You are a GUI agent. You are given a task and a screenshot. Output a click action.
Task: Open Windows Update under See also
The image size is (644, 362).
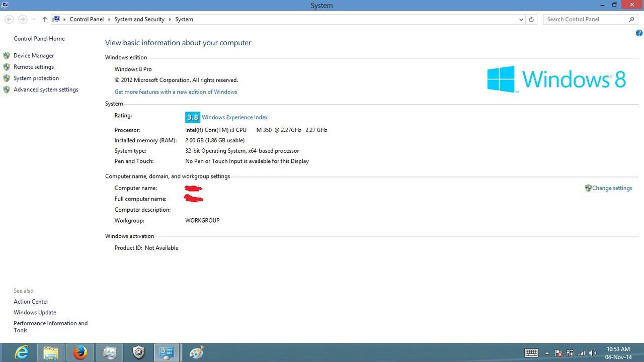coord(35,313)
